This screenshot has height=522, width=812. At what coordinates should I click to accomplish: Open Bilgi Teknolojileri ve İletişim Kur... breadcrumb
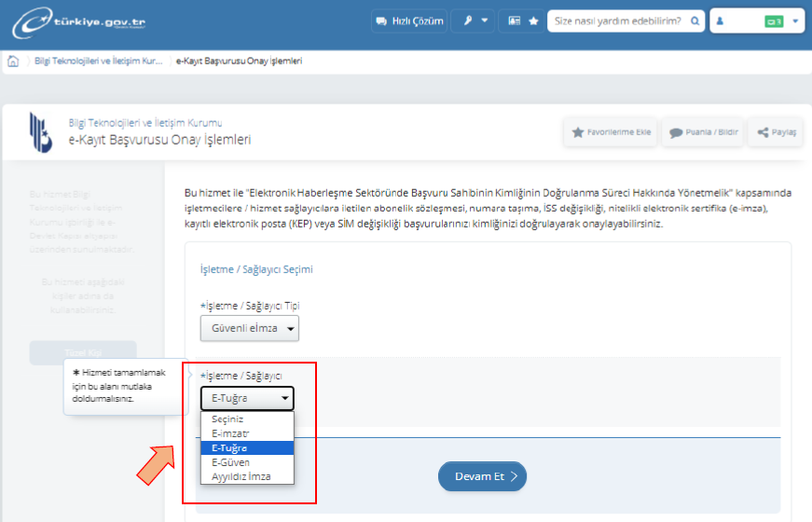click(x=99, y=62)
